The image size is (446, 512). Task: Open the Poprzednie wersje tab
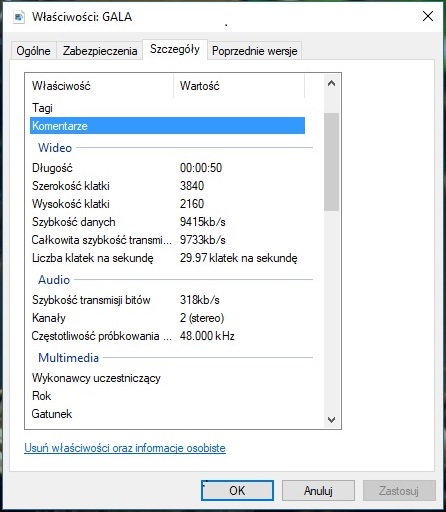coord(254,51)
